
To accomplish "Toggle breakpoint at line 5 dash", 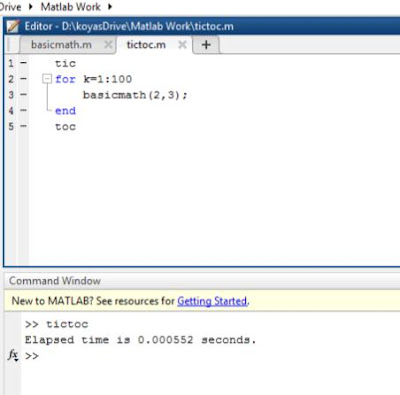I will pyautogui.click(x=23, y=126).
